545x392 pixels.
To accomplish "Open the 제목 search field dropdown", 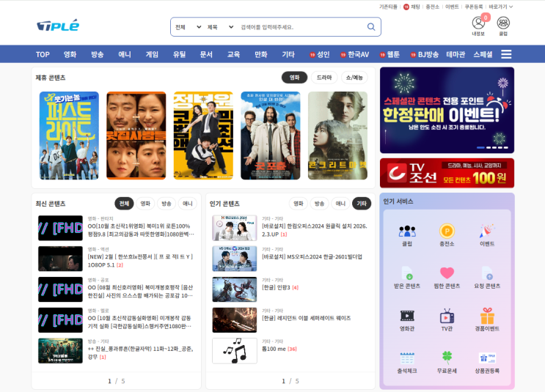I will point(220,27).
